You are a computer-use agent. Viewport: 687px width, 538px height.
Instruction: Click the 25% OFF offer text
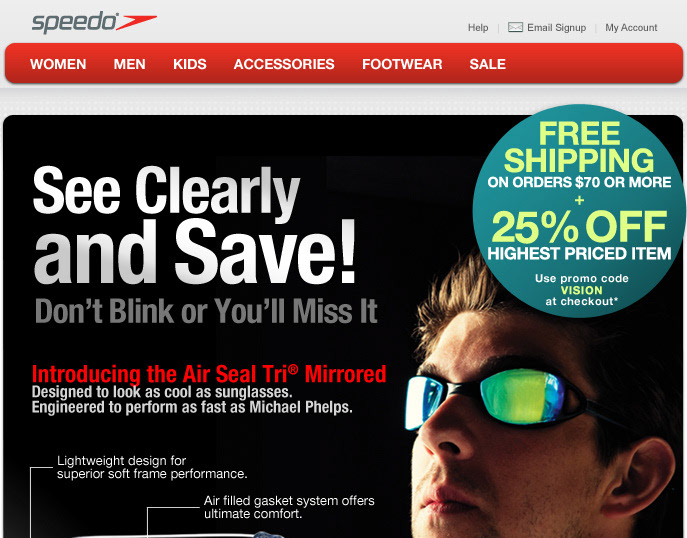579,227
